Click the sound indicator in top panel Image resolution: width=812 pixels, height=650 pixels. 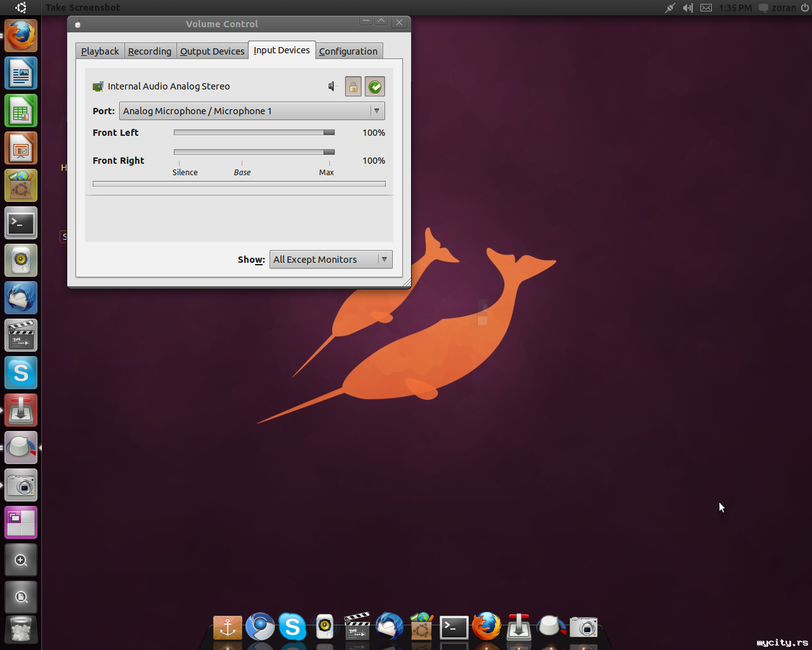688,8
